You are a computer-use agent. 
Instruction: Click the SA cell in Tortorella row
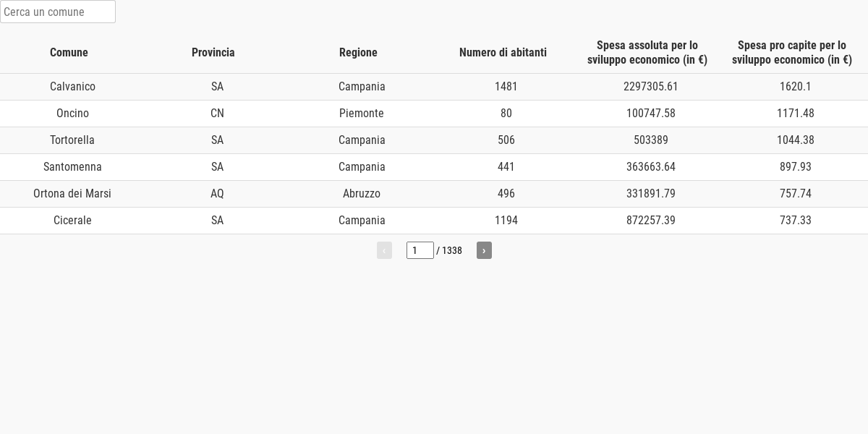pyautogui.click(x=217, y=140)
